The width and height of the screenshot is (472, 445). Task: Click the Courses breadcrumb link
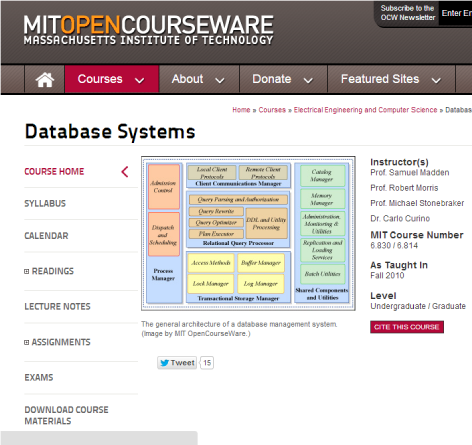272,110
